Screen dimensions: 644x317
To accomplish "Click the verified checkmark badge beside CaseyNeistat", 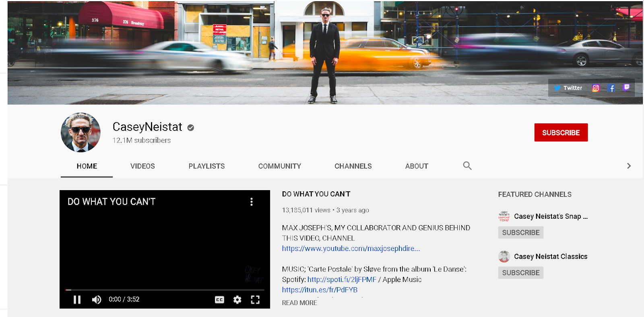I will coord(191,128).
